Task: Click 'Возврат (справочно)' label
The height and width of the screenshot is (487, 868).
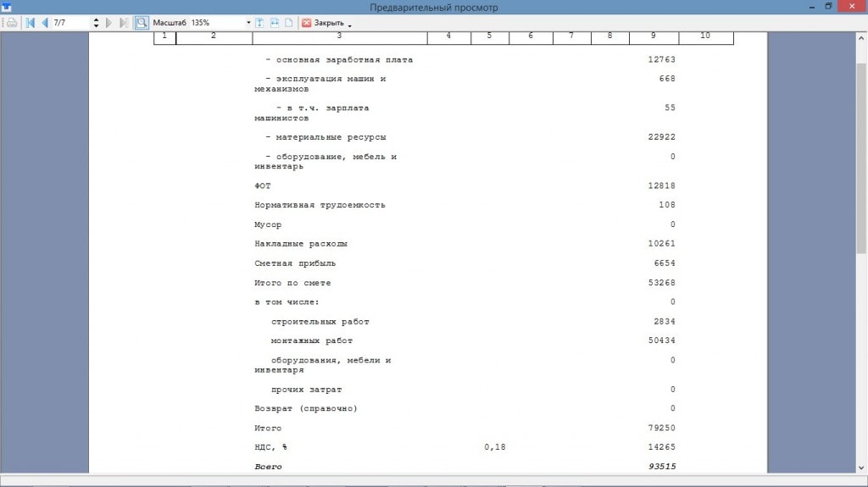Action: [305, 408]
